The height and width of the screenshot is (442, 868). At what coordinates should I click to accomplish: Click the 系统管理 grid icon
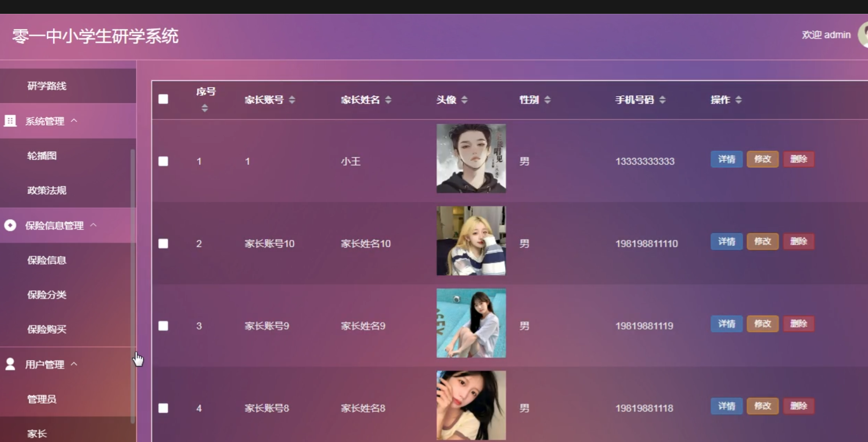tap(10, 121)
